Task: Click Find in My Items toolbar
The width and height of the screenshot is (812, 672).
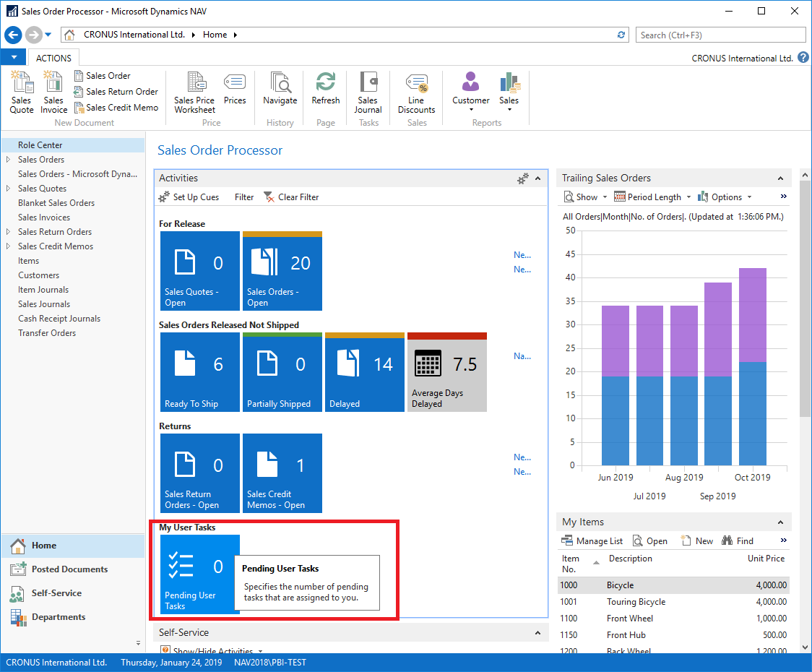Action: pyautogui.click(x=738, y=541)
